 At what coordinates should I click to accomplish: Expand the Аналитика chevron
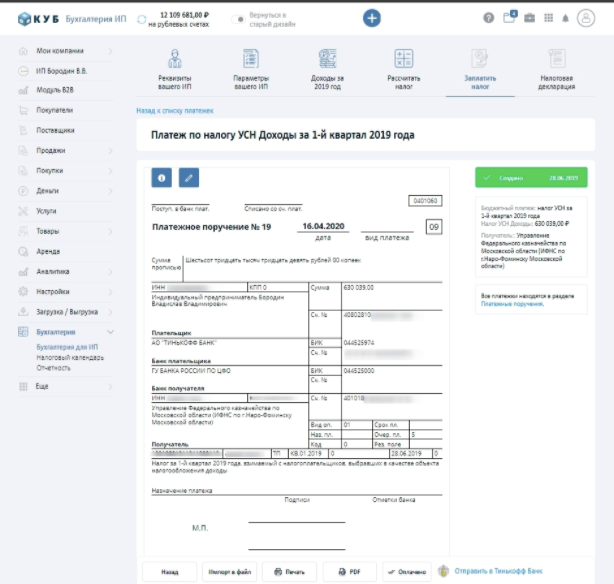pyautogui.click(x=110, y=272)
